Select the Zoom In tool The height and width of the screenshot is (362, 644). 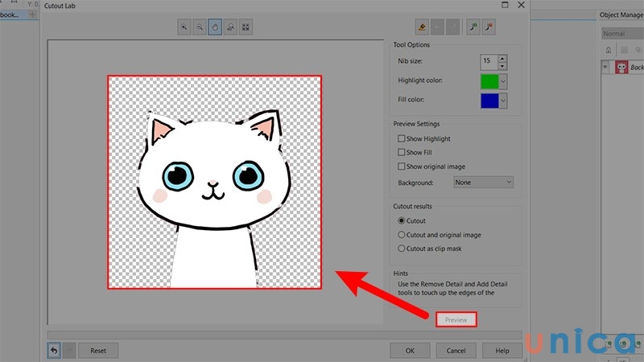tap(184, 27)
